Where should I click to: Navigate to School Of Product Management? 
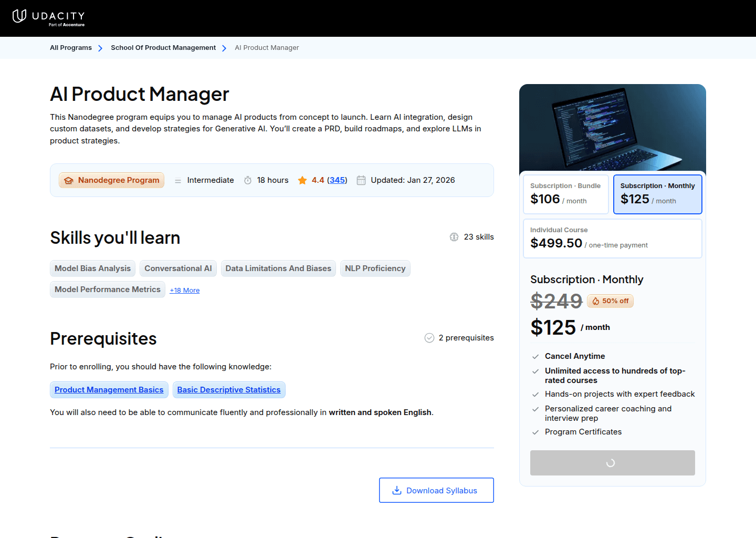click(x=163, y=47)
